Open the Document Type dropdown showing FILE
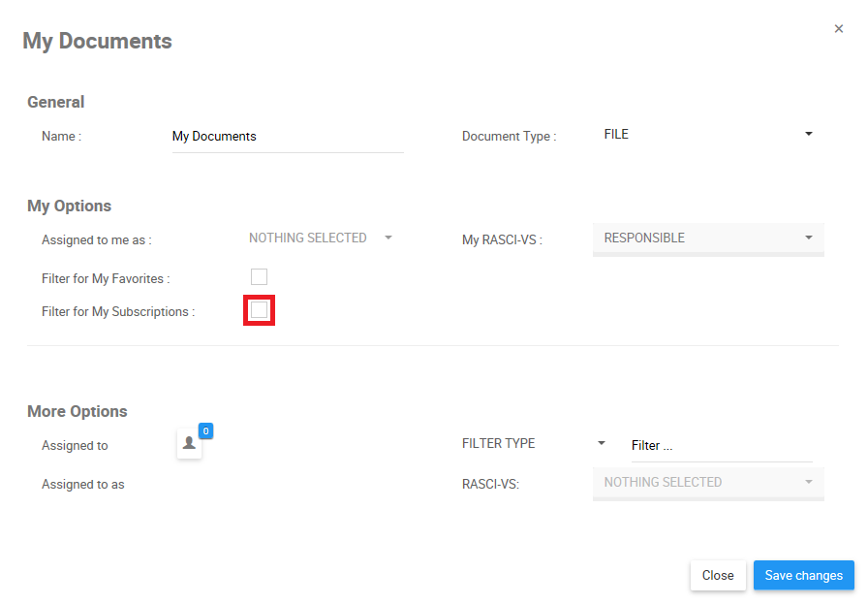The width and height of the screenshot is (868, 604). [x=707, y=135]
